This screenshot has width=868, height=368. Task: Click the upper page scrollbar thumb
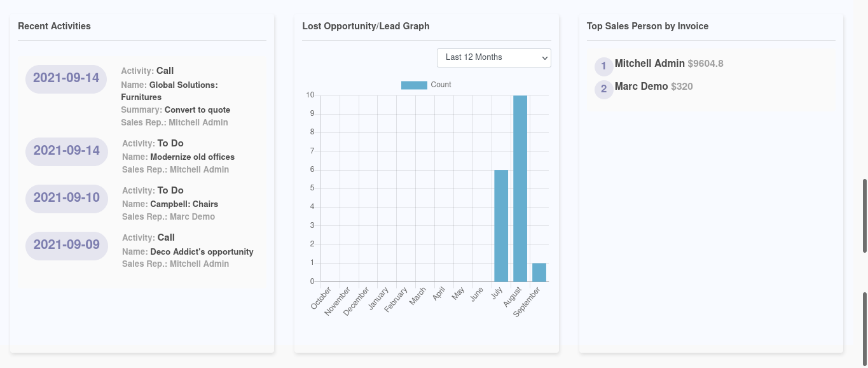(864, 215)
